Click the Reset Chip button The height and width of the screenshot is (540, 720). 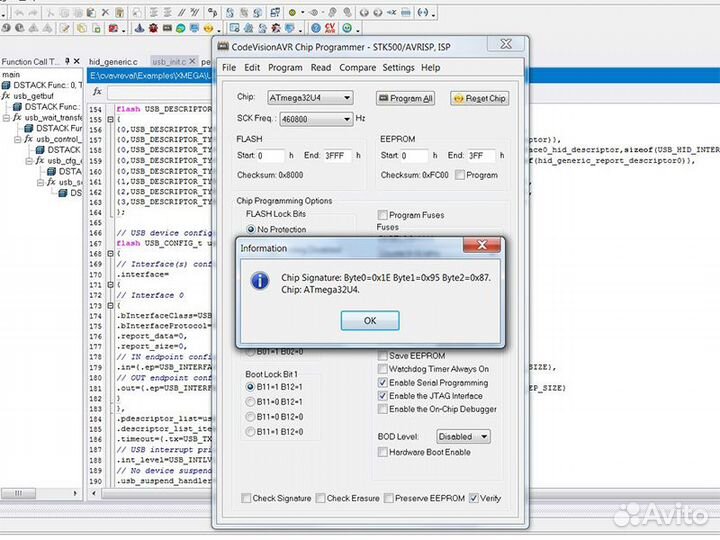tap(479, 99)
